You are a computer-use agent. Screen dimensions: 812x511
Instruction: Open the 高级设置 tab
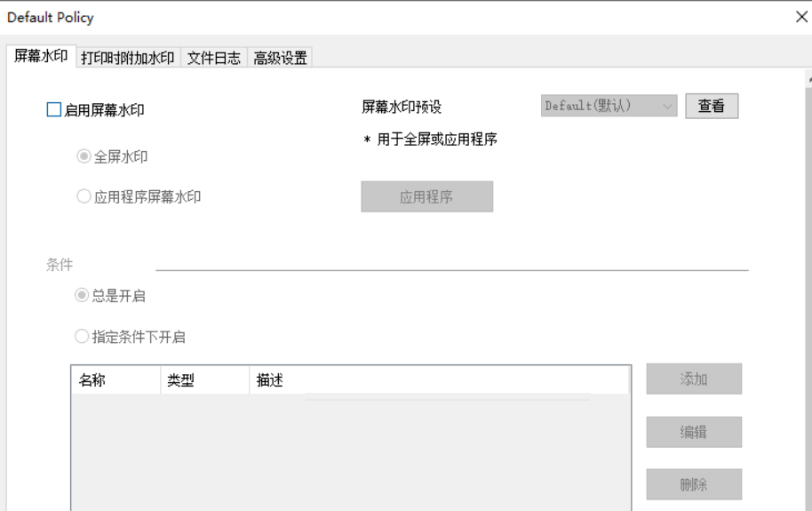click(x=280, y=58)
